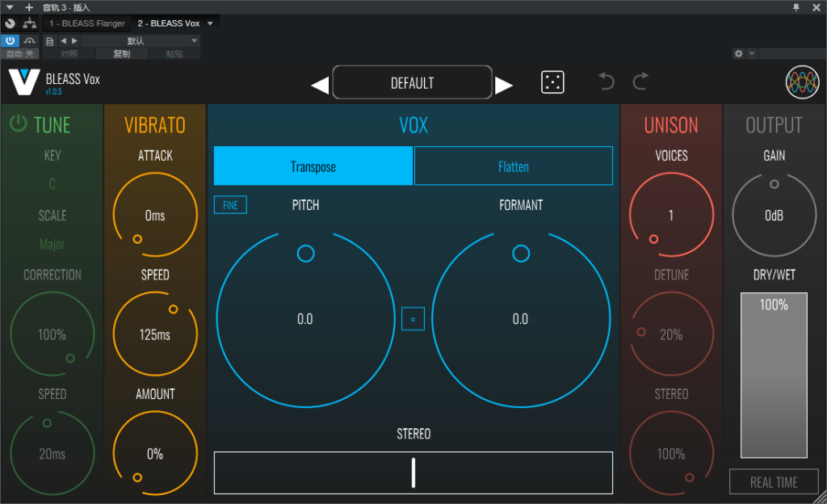
Task: Click the FORMANT 0.0 large knob
Action: coord(521,319)
